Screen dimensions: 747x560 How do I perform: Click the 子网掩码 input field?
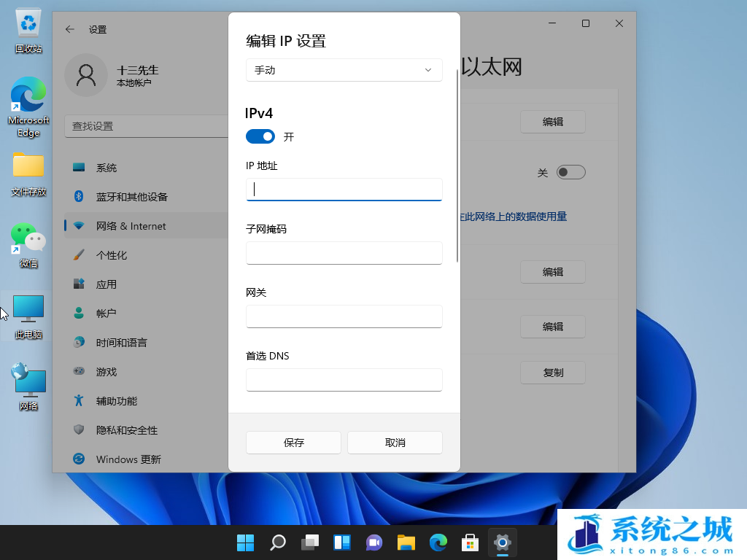tap(344, 253)
